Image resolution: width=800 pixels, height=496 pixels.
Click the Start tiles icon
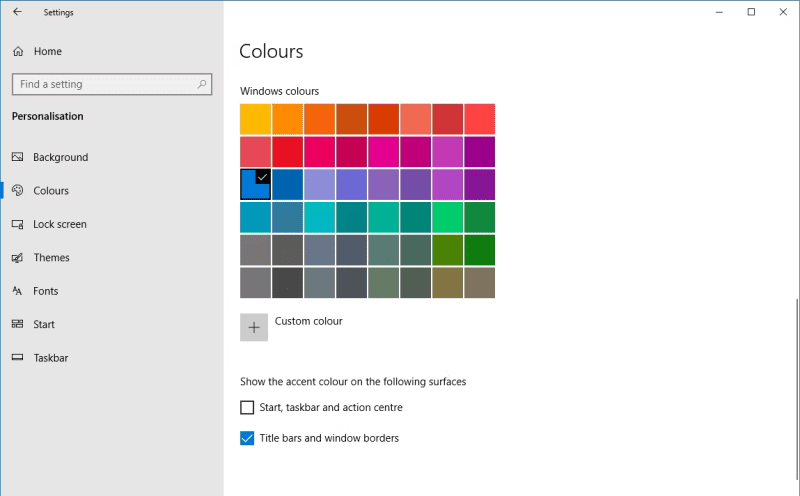(17, 324)
